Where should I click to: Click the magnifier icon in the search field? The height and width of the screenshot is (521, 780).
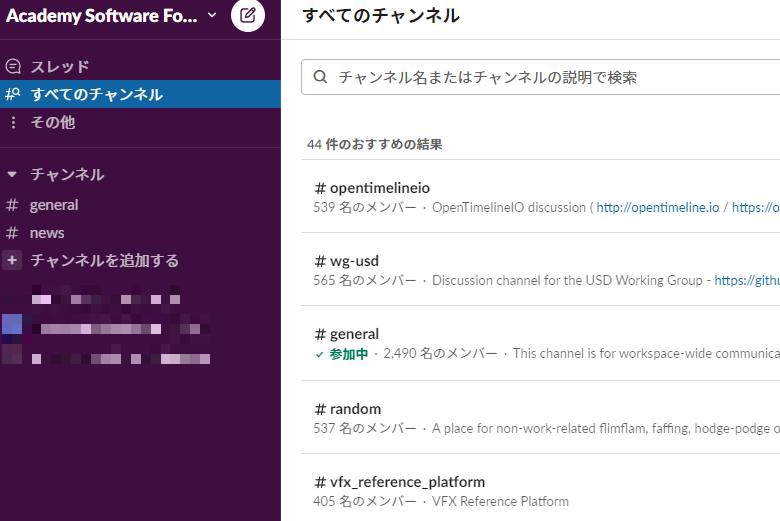[x=320, y=77]
